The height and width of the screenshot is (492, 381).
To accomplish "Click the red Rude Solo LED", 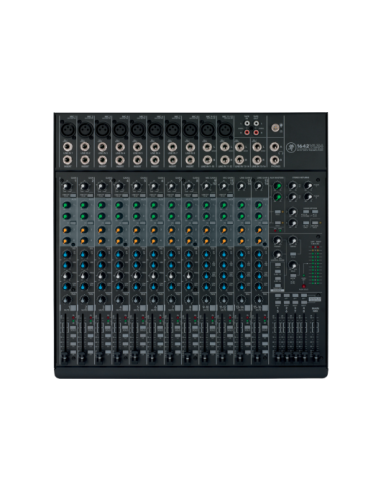I will [x=304, y=286].
